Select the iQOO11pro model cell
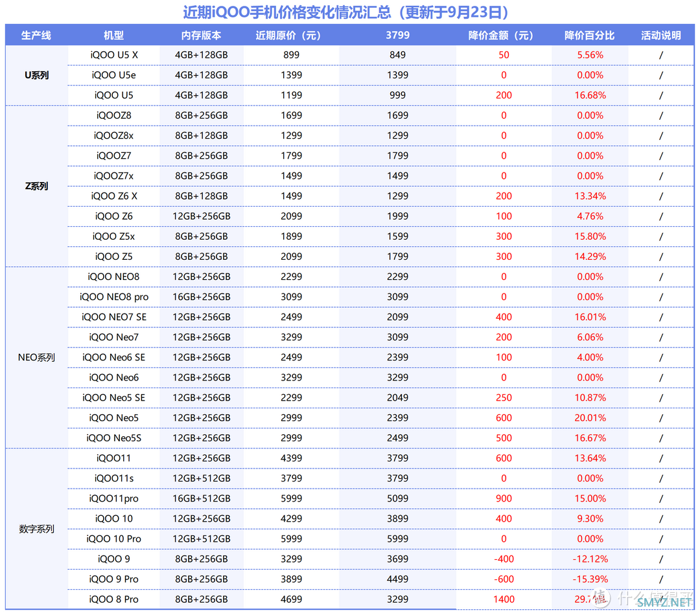The image size is (700, 615). [113, 498]
